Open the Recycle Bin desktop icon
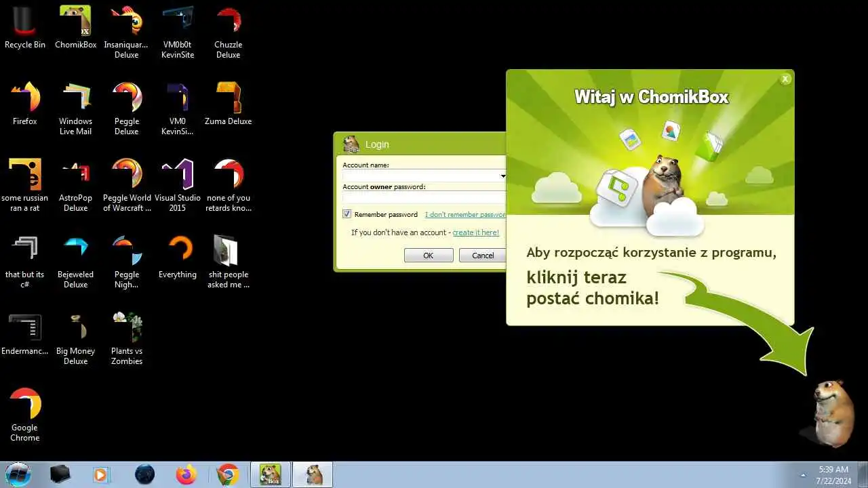868x488 pixels. pos(25,28)
